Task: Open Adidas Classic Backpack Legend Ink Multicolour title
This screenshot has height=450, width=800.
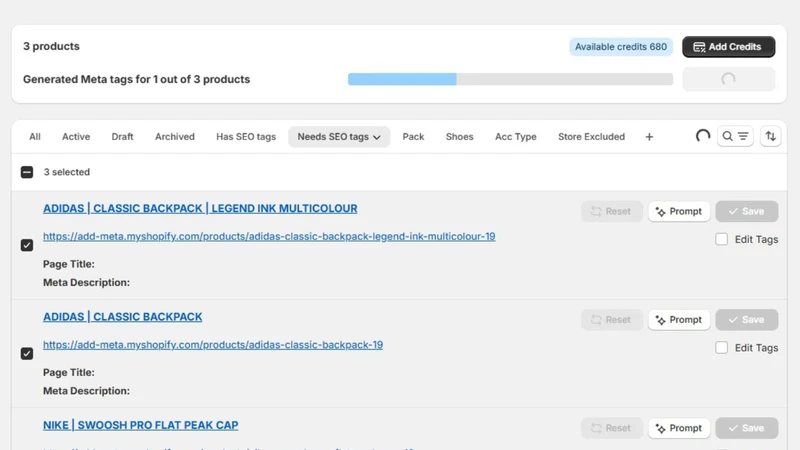Action: [x=200, y=208]
